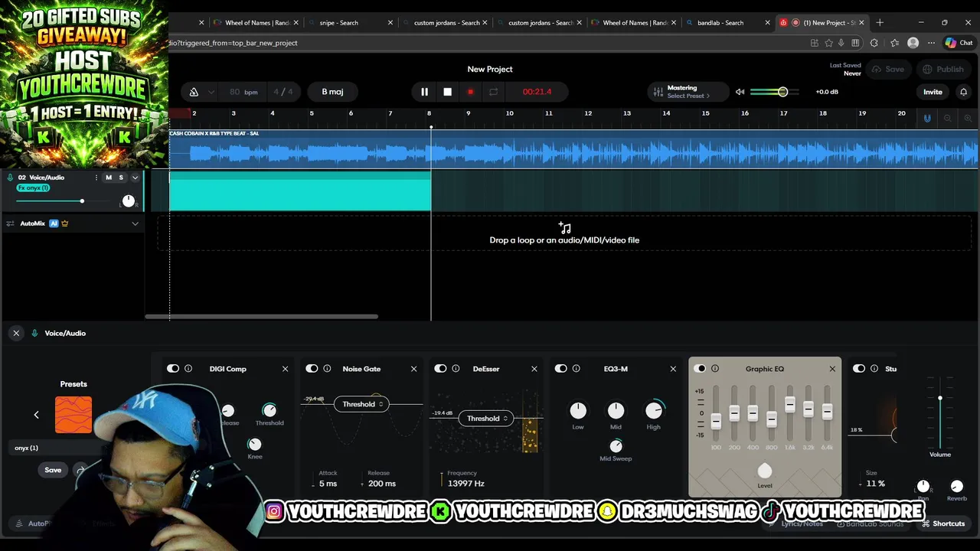Mute the 02 Voice/Audio track
This screenshot has height=551, width=980.
[109, 178]
